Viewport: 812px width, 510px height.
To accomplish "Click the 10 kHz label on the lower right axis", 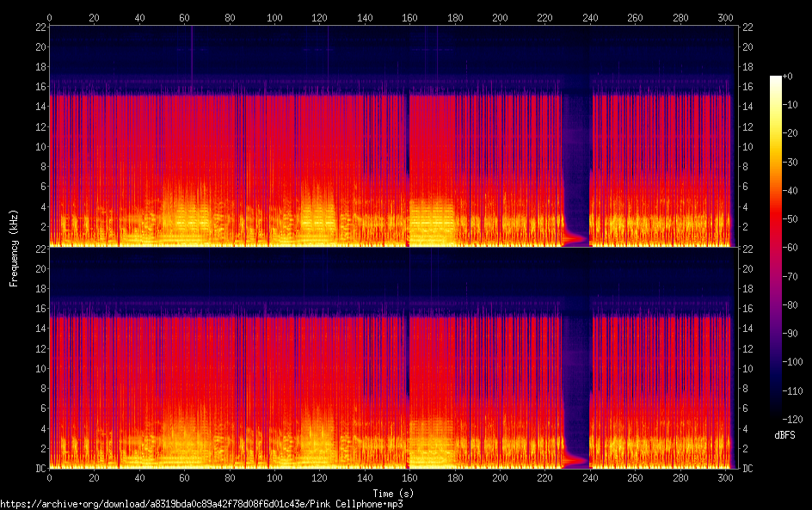I will coord(747,368).
